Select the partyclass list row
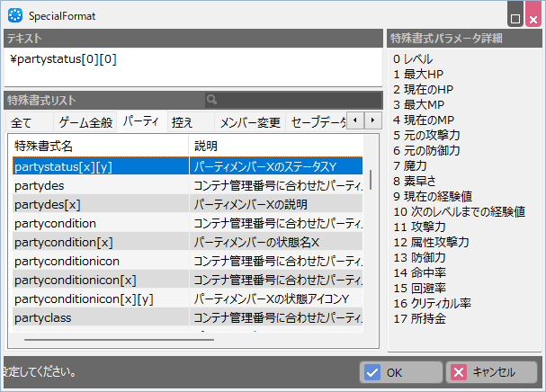Image resolution: width=546 pixels, height=392 pixels. pyautogui.click(x=99, y=317)
